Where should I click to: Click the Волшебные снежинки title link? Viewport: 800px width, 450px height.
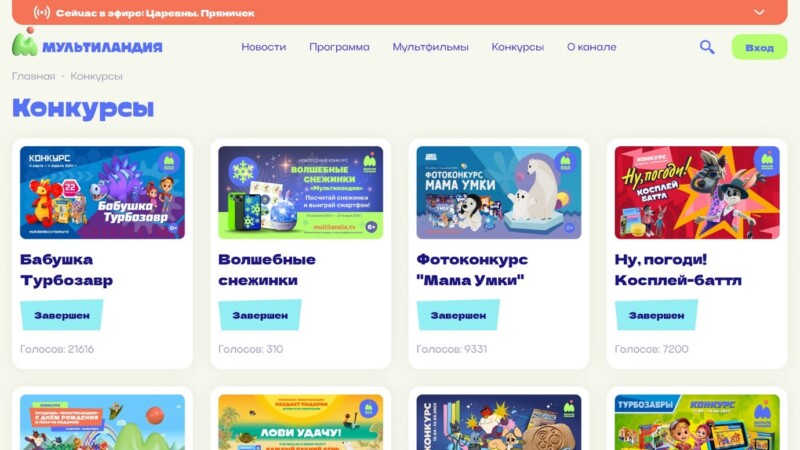point(267,269)
